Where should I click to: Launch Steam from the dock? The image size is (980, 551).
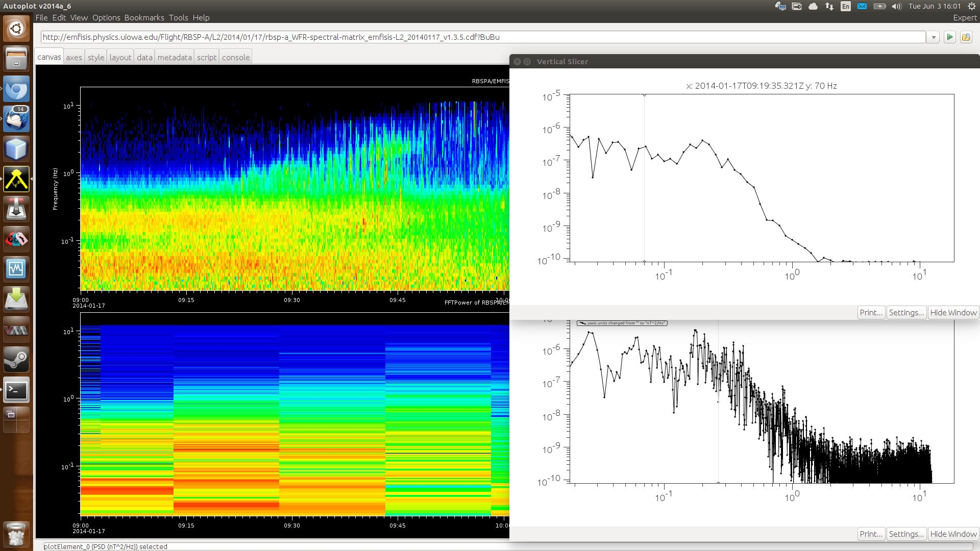(x=16, y=360)
